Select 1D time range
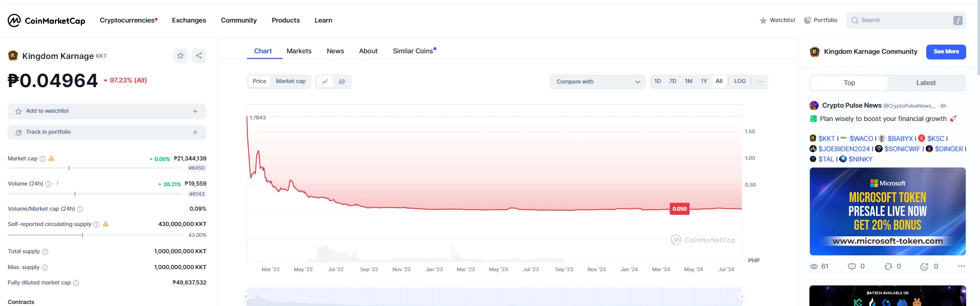980x306 pixels. [658, 81]
